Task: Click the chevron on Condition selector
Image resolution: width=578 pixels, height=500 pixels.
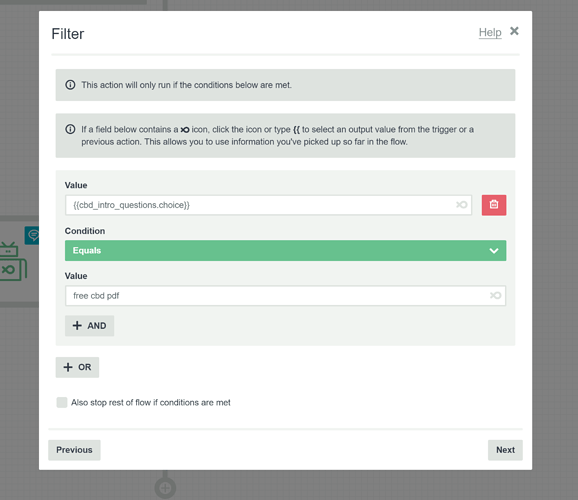Action: (x=494, y=251)
